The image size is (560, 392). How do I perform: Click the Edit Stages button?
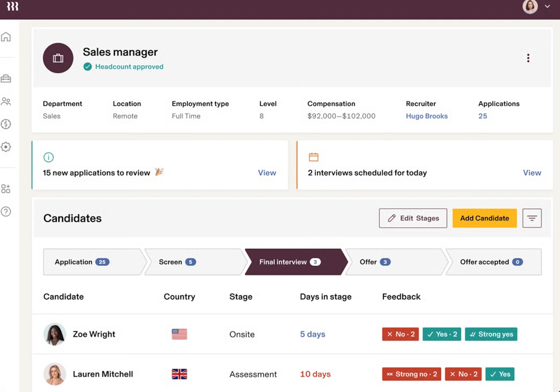tap(413, 218)
